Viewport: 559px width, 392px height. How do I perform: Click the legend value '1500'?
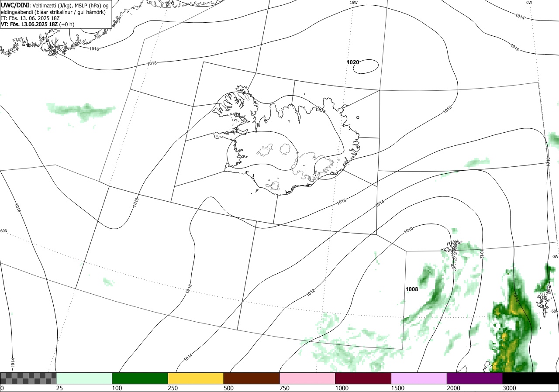pos(397,388)
